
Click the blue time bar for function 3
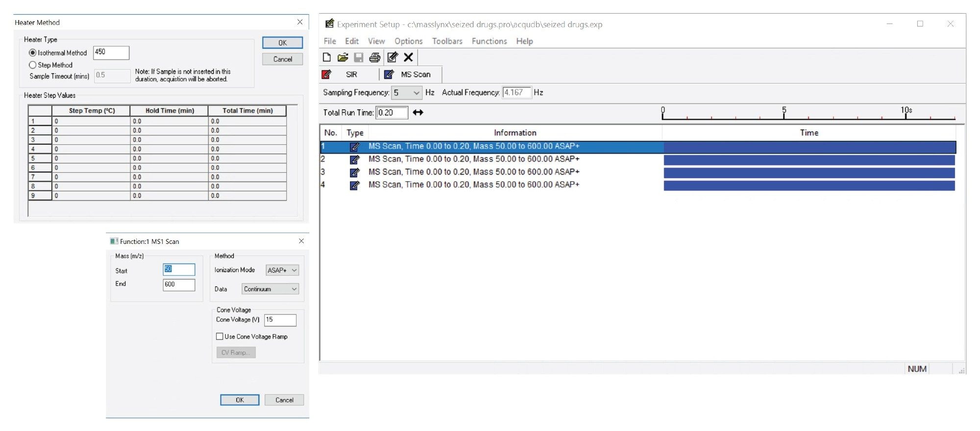(x=809, y=172)
